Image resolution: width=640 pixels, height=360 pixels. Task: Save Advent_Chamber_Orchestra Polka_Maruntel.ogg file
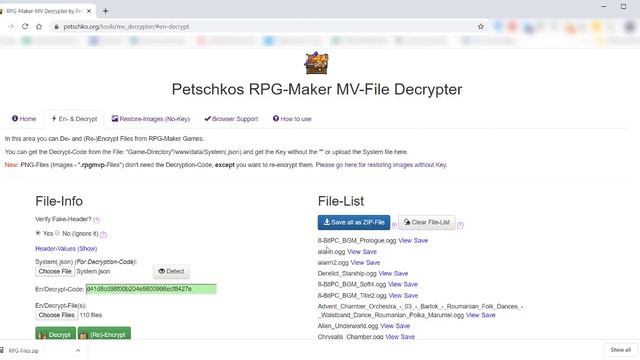tap(489, 315)
